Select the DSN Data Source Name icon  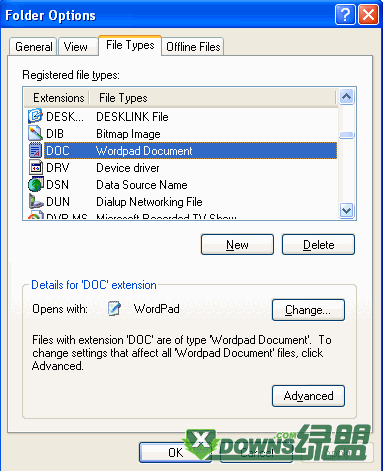(x=36, y=184)
